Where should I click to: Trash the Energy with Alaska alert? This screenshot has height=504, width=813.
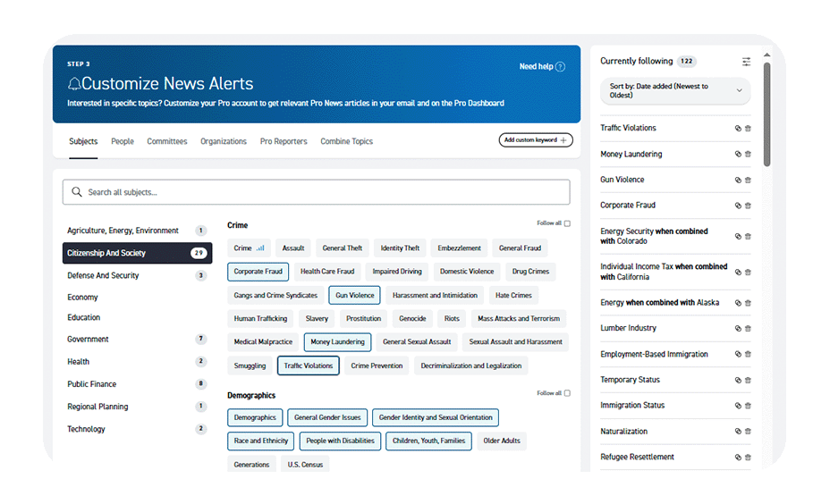tap(748, 303)
